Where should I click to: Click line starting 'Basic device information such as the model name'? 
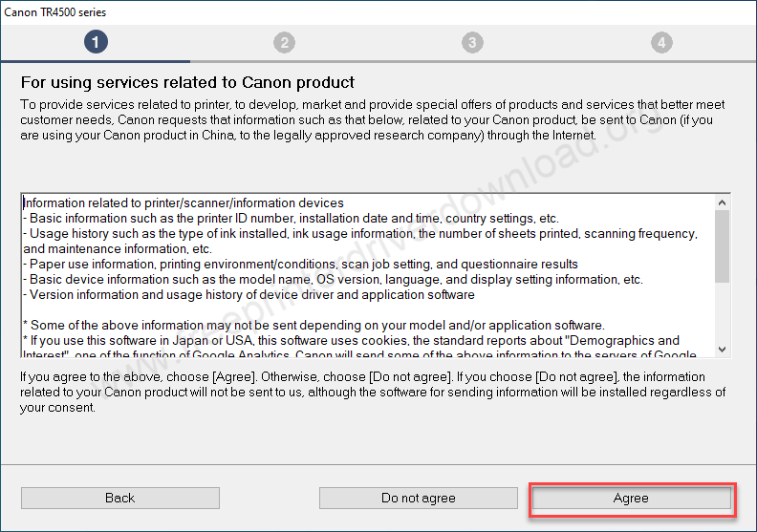click(334, 280)
